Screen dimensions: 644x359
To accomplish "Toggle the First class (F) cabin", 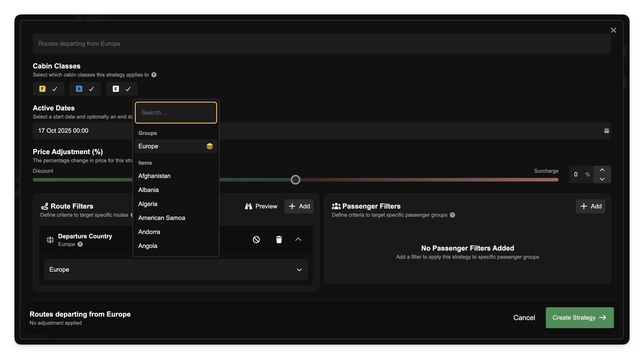I will click(x=48, y=89).
